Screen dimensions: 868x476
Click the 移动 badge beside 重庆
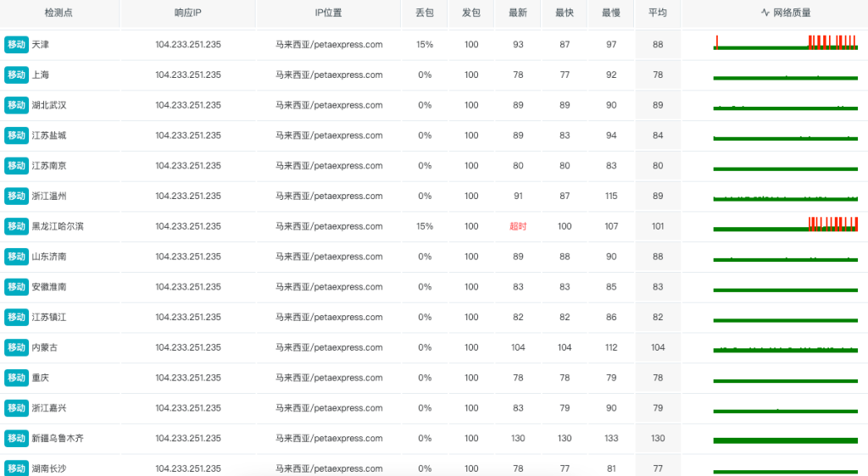coord(16,378)
